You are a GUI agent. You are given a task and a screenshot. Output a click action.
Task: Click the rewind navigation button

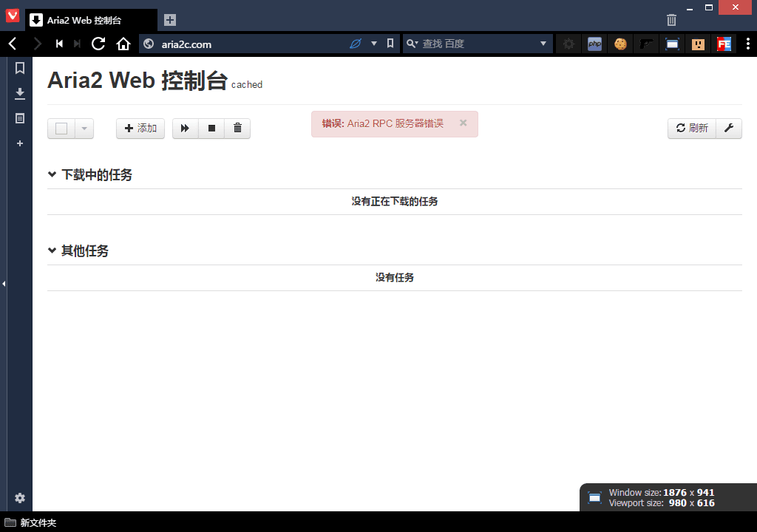(x=59, y=44)
